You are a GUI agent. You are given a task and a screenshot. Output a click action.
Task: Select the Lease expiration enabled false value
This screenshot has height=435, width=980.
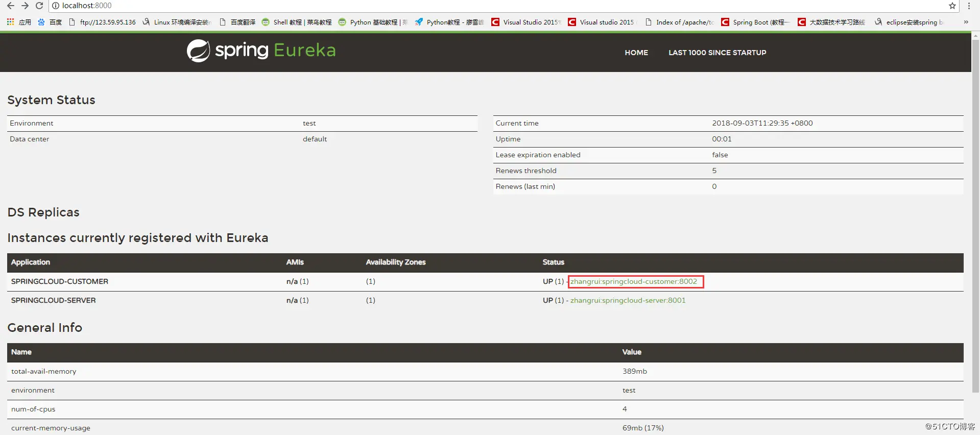[x=720, y=155]
